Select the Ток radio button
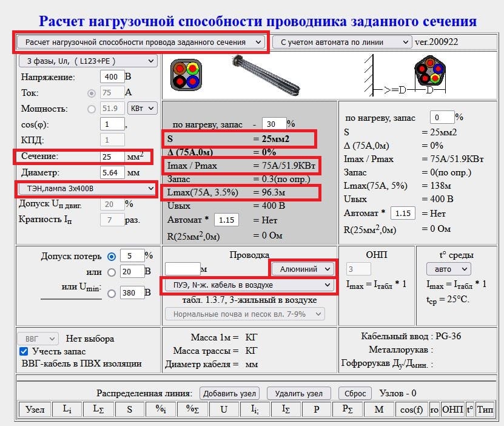 [92, 93]
